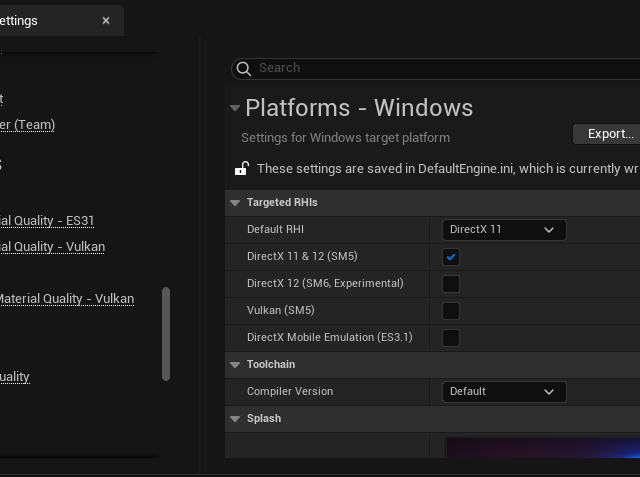Click the search magnifier icon
This screenshot has width=640, height=477.
pyautogui.click(x=243, y=68)
